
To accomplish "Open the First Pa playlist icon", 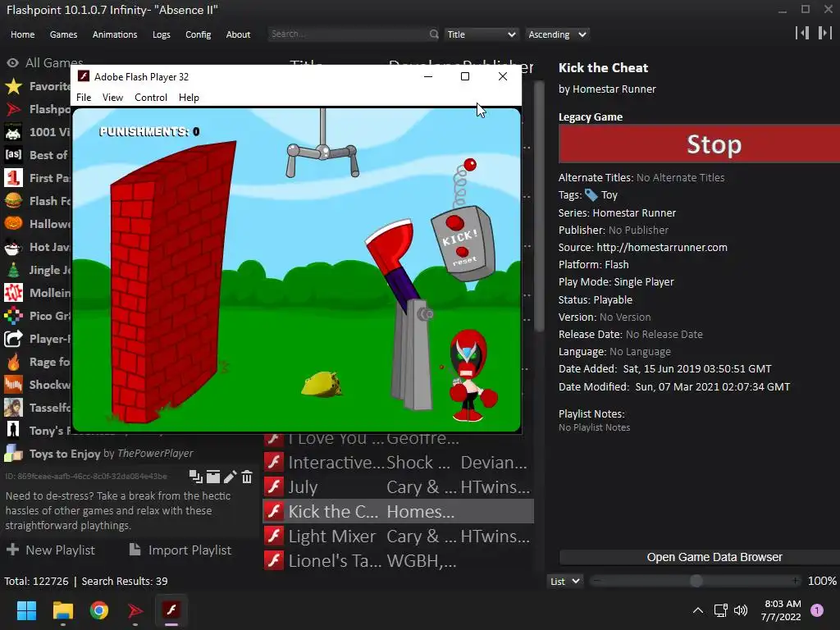I will pyautogui.click(x=13, y=178).
